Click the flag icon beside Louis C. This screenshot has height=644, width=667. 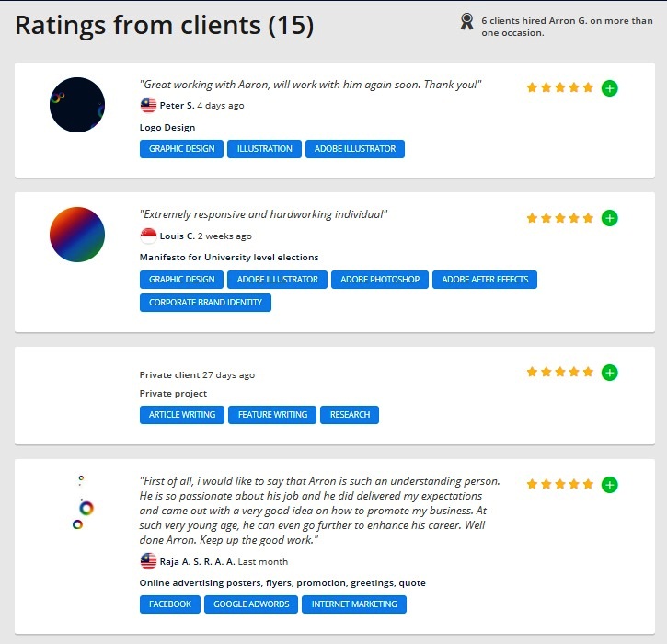click(x=148, y=236)
